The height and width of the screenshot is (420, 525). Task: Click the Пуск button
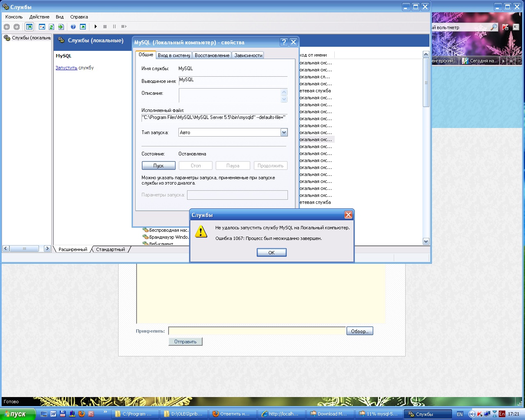point(159,166)
